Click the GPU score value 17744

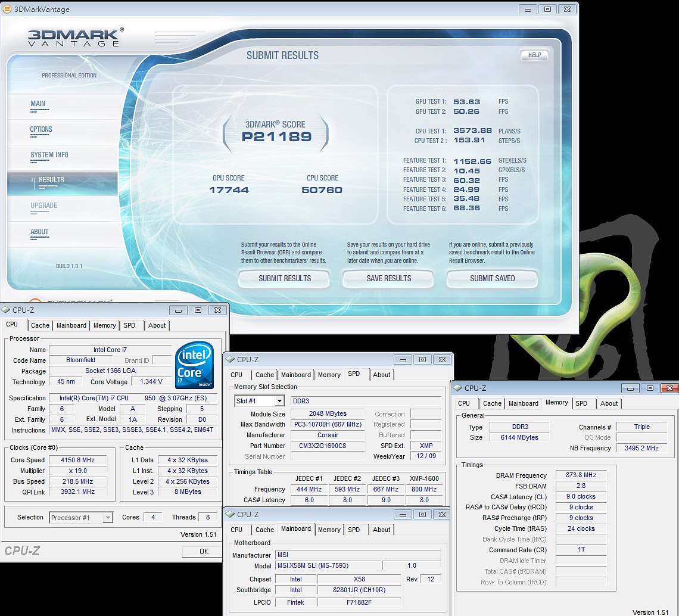click(x=229, y=189)
